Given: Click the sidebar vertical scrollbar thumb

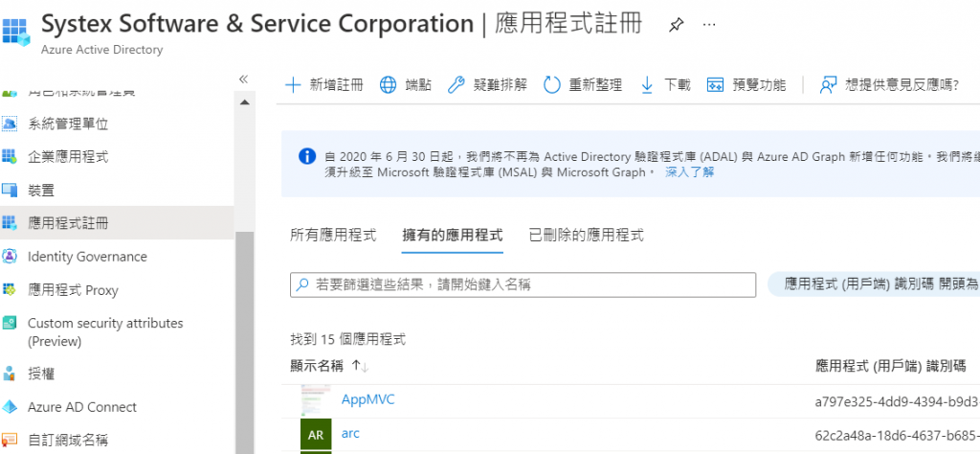Looking at the screenshot, I should [244, 343].
